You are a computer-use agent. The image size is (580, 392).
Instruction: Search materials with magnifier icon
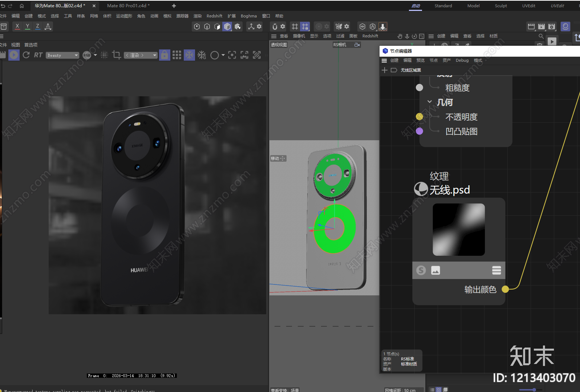pos(541,36)
